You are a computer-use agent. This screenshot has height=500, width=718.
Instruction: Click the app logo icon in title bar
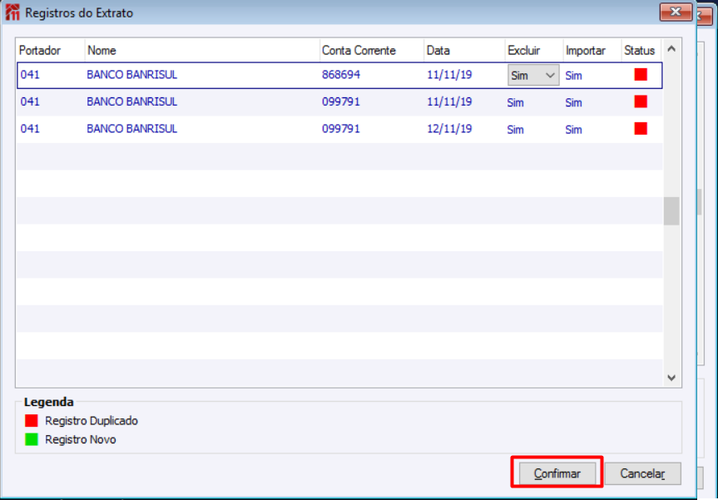(x=12, y=13)
